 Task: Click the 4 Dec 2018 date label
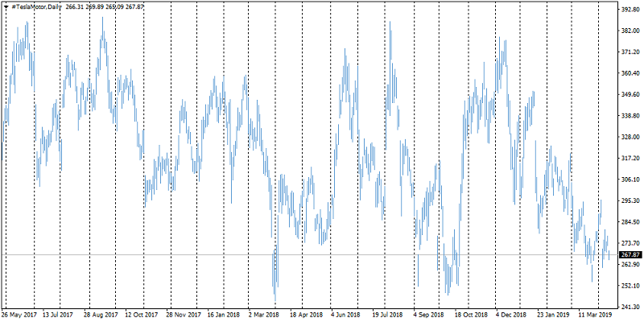pos(512,314)
